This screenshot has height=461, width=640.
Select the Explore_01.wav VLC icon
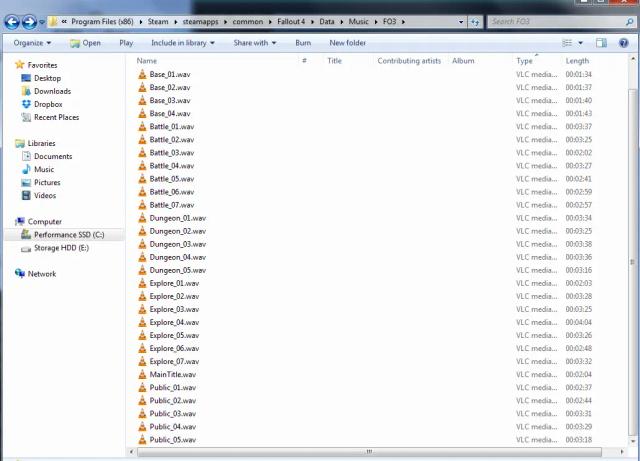[142, 283]
